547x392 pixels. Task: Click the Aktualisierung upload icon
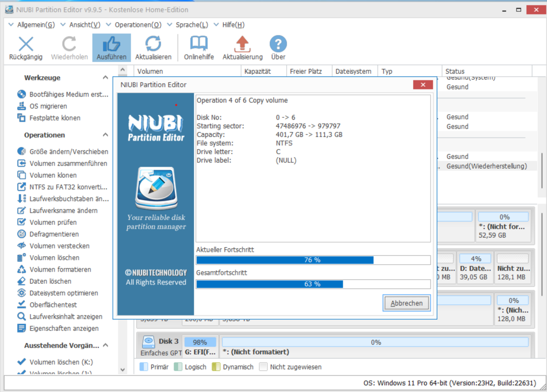pyautogui.click(x=242, y=44)
